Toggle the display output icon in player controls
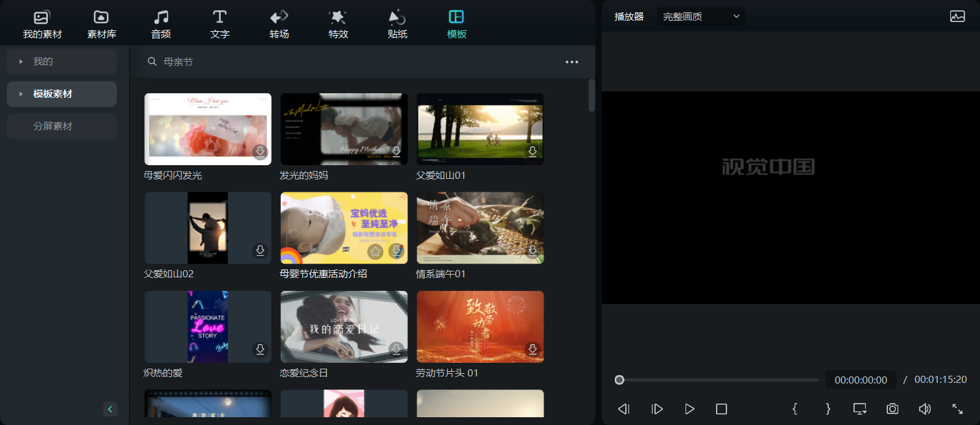The width and height of the screenshot is (980, 425). point(859,409)
